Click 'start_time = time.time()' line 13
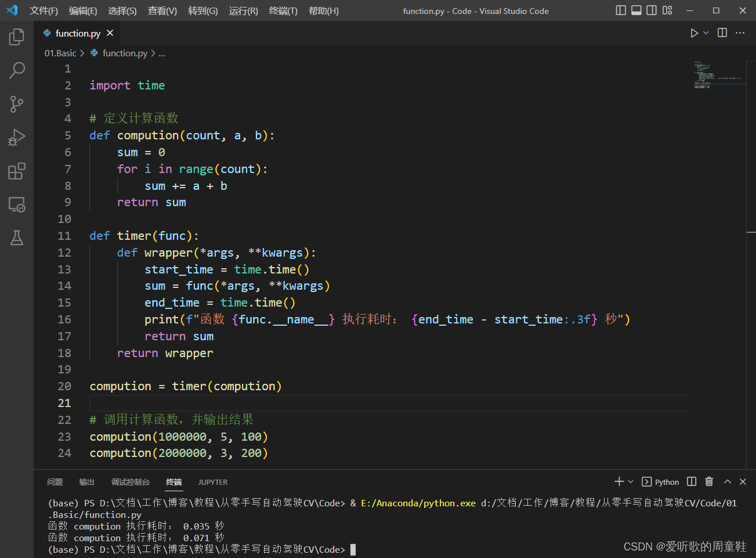The image size is (756, 558). tap(227, 269)
